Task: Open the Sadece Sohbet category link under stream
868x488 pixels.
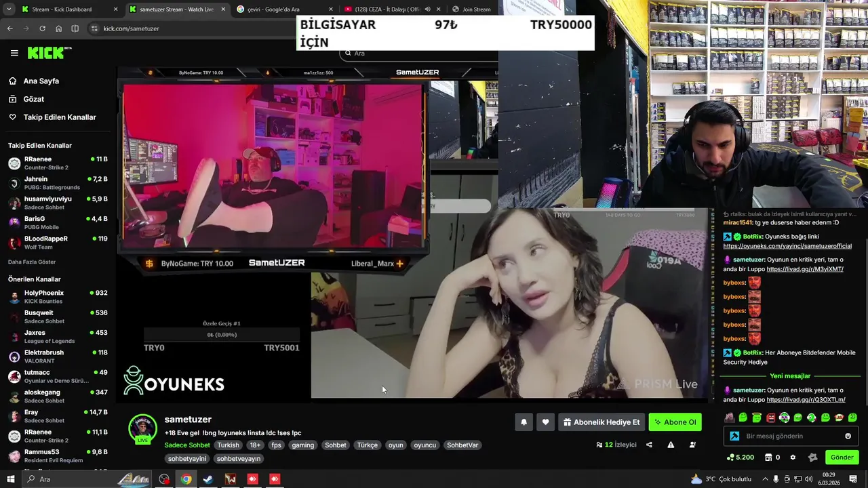Action: pyautogui.click(x=187, y=445)
